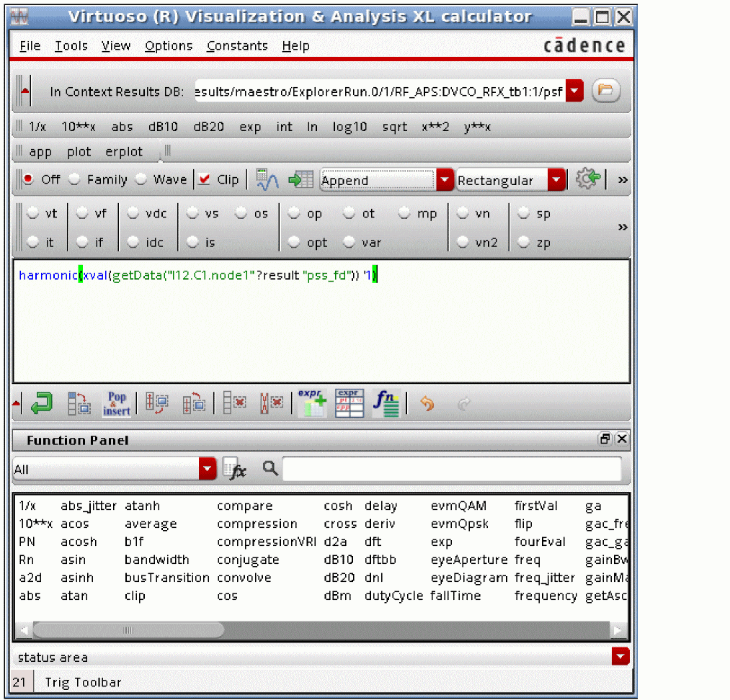Viewport: 730px width, 700px height.
Task: Click the green evaluate buffer arrow icon
Action: pos(42,405)
